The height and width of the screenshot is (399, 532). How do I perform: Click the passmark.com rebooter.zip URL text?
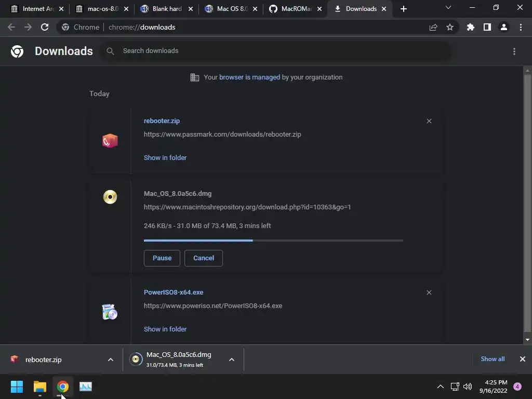point(222,135)
